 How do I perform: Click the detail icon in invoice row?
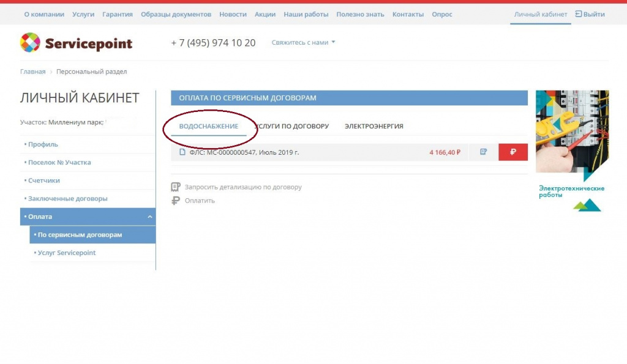484,152
